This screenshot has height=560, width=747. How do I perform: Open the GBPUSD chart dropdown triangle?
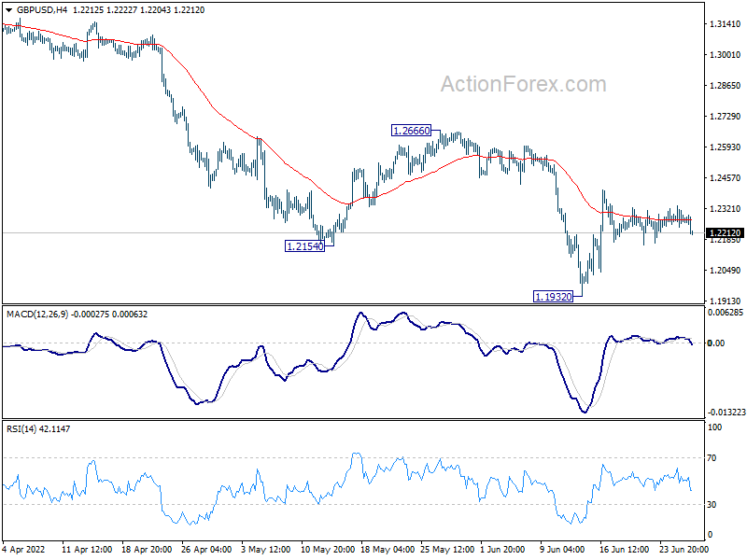point(9,10)
